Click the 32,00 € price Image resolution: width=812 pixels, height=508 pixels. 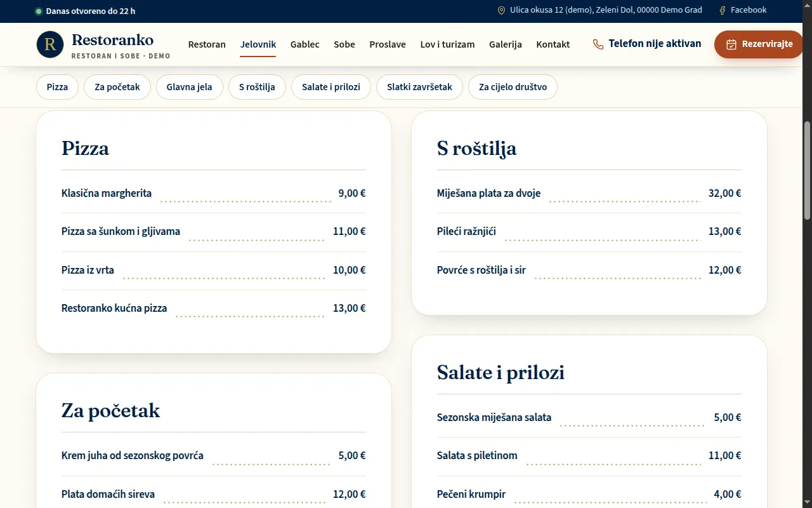pos(724,193)
